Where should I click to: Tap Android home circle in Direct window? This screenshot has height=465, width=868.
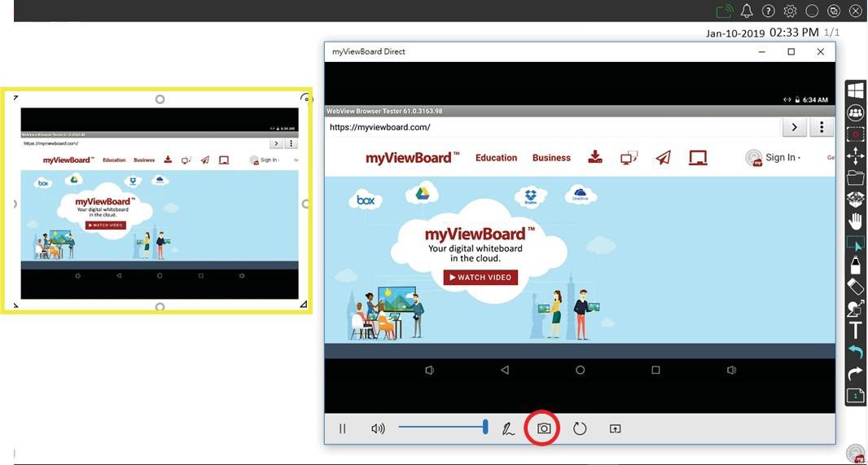click(x=580, y=370)
